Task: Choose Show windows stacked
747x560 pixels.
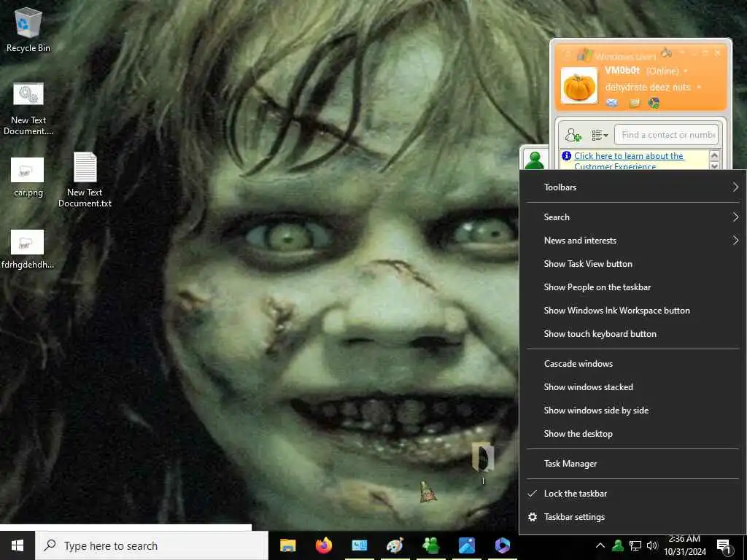Action: 633,387
